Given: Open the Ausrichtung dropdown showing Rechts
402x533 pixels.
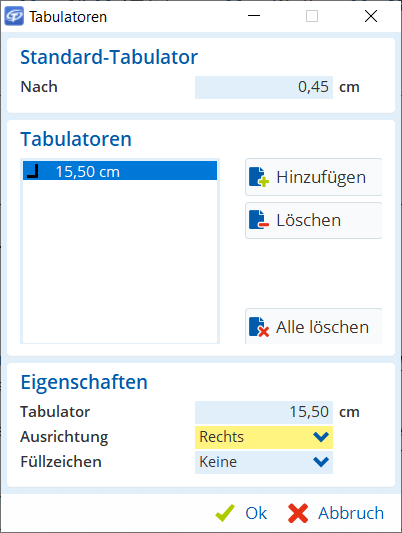Looking at the screenshot, I should coord(264,437).
